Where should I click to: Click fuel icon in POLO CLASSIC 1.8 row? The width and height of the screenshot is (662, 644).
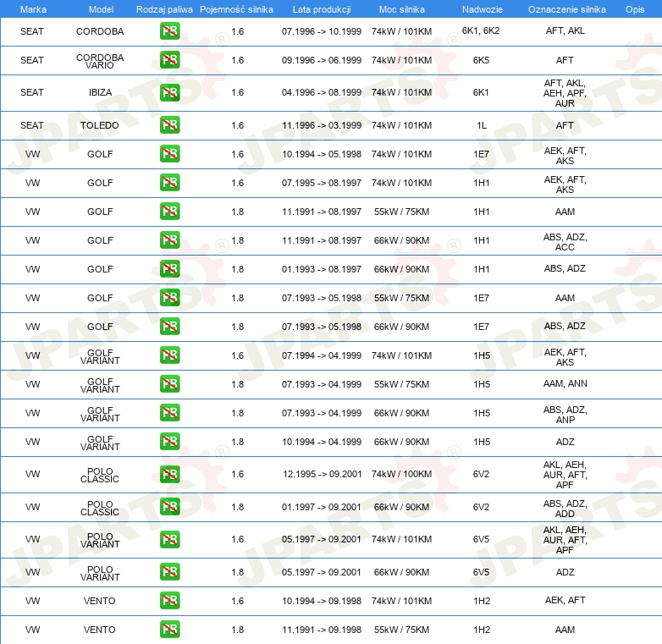click(x=169, y=507)
